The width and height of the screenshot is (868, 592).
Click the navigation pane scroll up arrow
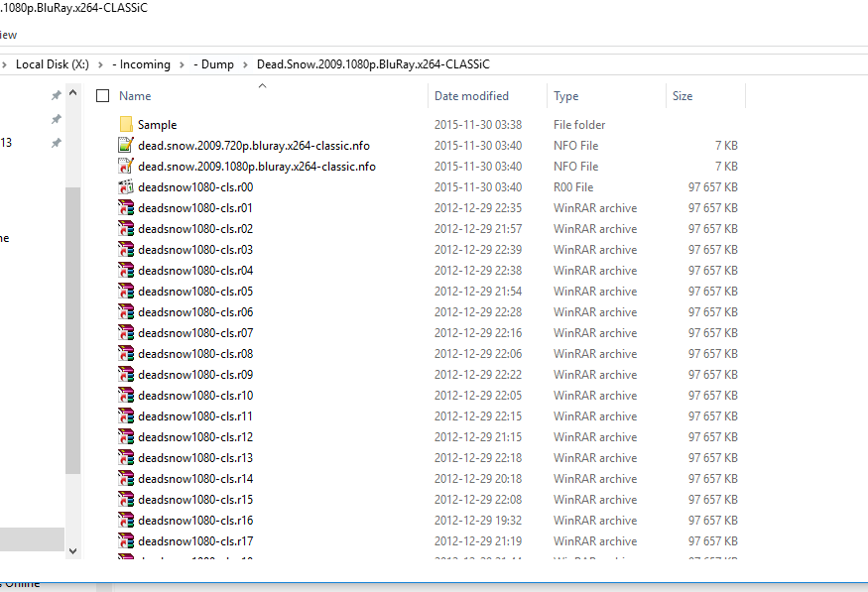point(73,93)
